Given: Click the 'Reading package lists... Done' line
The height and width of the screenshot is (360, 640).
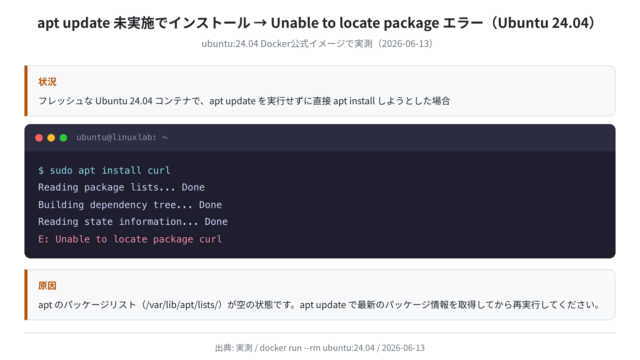Looking at the screenshot, I should pos(121,187).
